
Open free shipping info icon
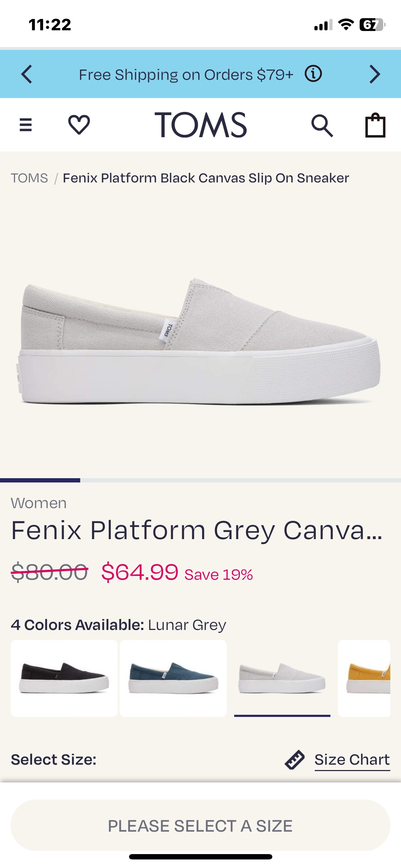313,74
